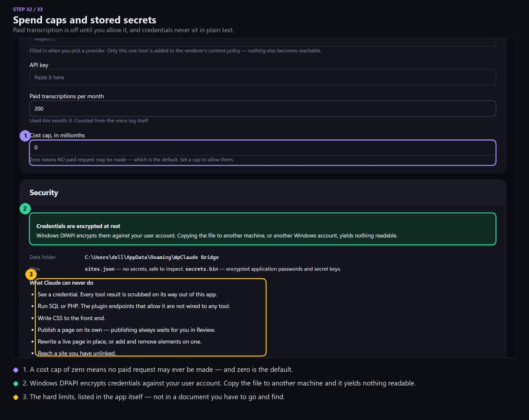Click caption 3 about the hard limits
529x420 pixels.
tap(153, 397)
